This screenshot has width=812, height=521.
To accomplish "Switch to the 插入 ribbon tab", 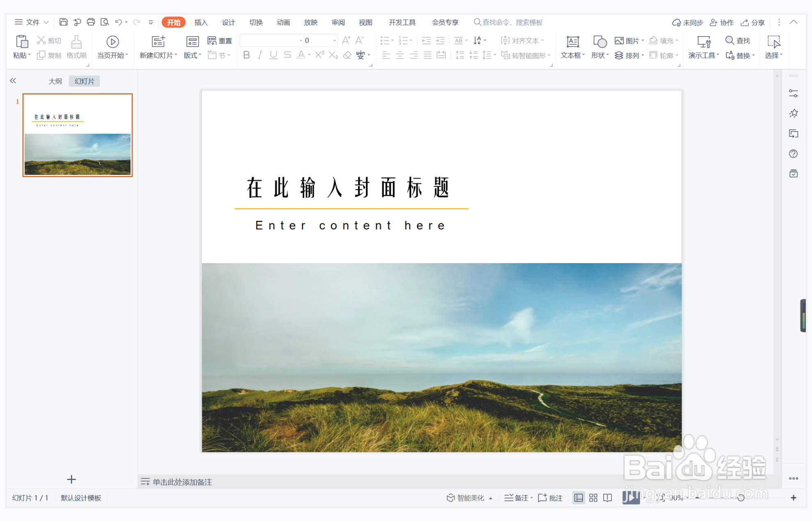I will point(201,22).
